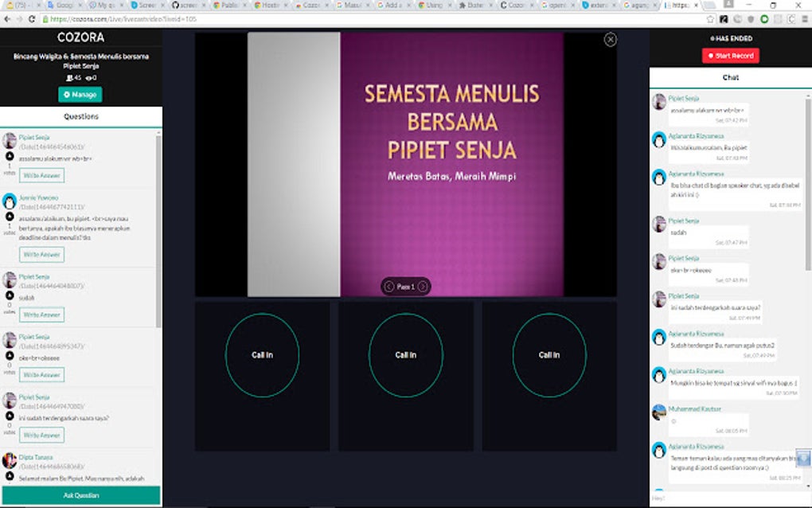Click Write Answer under Pipiet Senja's first question
Viewport: 812px width, 508px height.
[x=41, y=174]
